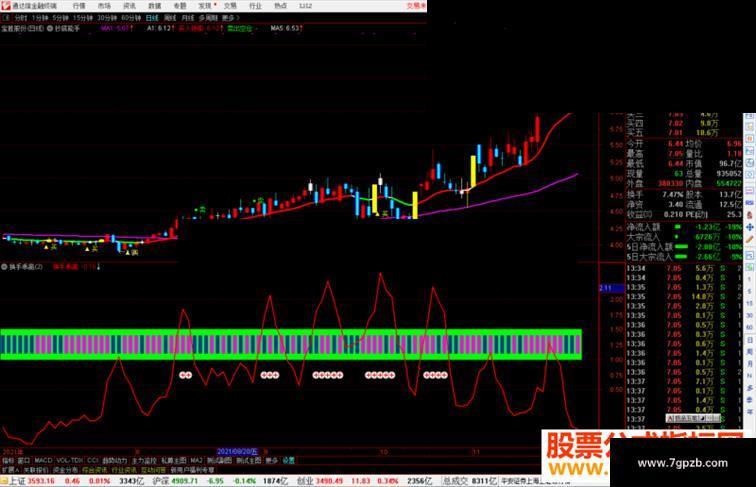Select the 月线 monthly chart tab
Image resolution: width=756 pixels, height=487 pixels.
pyautogui.click(x=188, y=18)
